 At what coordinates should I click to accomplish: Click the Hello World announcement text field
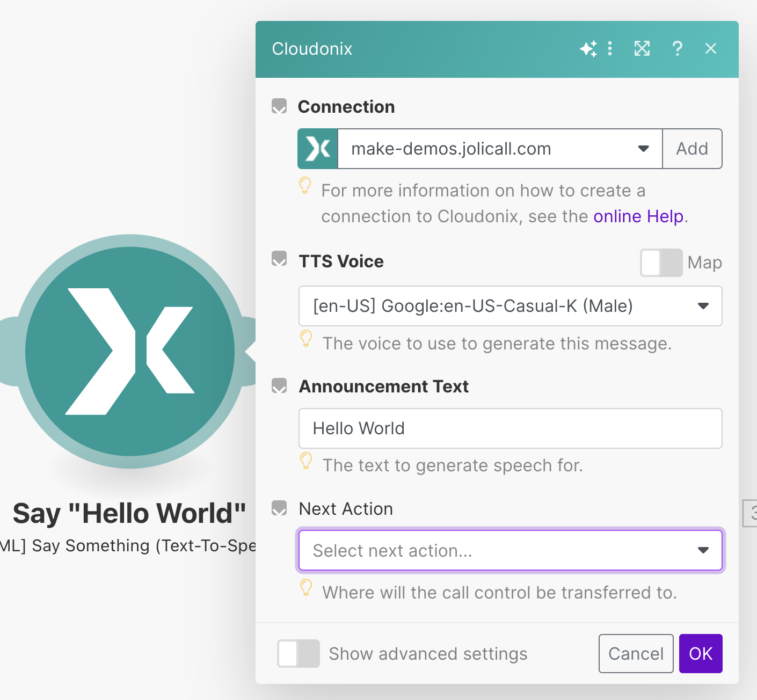(510, 428)
